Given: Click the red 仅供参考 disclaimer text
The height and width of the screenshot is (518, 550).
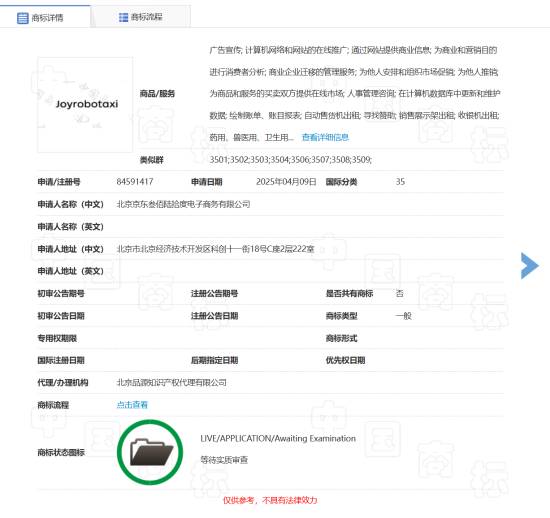Looking at the screenshot, I should pyautogui.click(x=270, y=500).
